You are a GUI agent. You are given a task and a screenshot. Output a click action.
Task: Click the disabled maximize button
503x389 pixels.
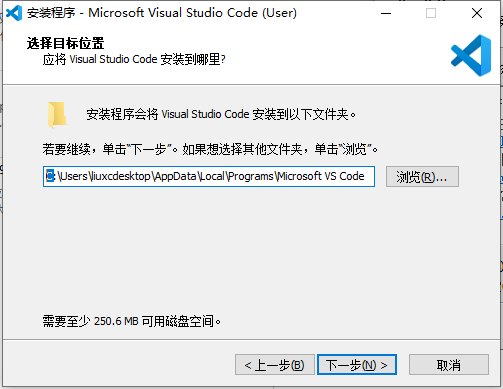tap(431, 13)
